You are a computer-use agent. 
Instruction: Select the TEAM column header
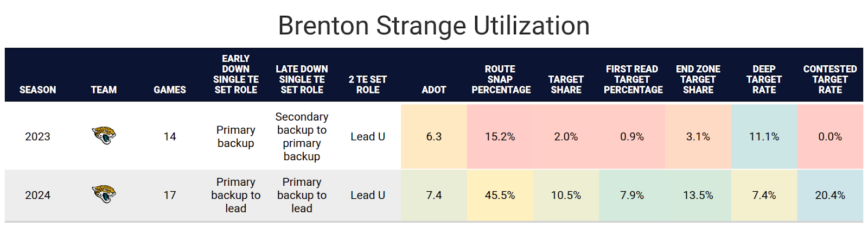(x=104, y=90)
